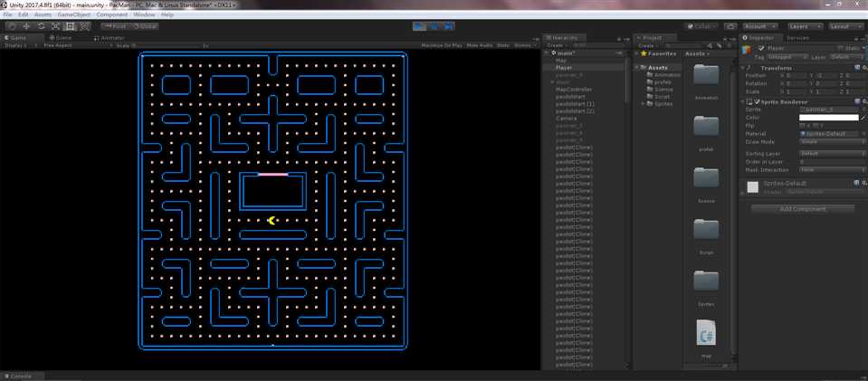The height and width of the screenshot is (381, 868).
Task: Click the Transform component help book icon
Action: 856,68
